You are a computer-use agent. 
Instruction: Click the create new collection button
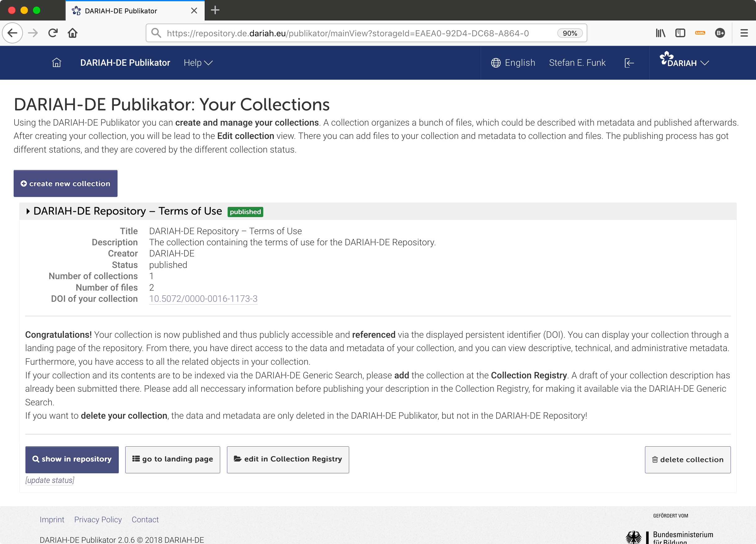coord(65,183)
